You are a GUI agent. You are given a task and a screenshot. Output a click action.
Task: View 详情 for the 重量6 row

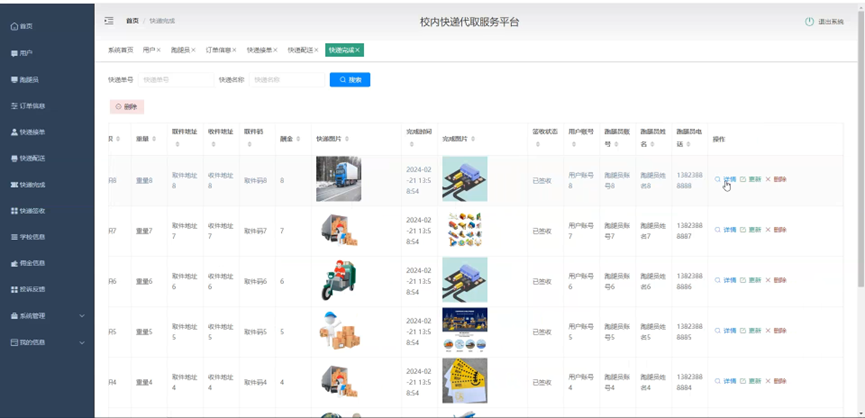(726, 280)
